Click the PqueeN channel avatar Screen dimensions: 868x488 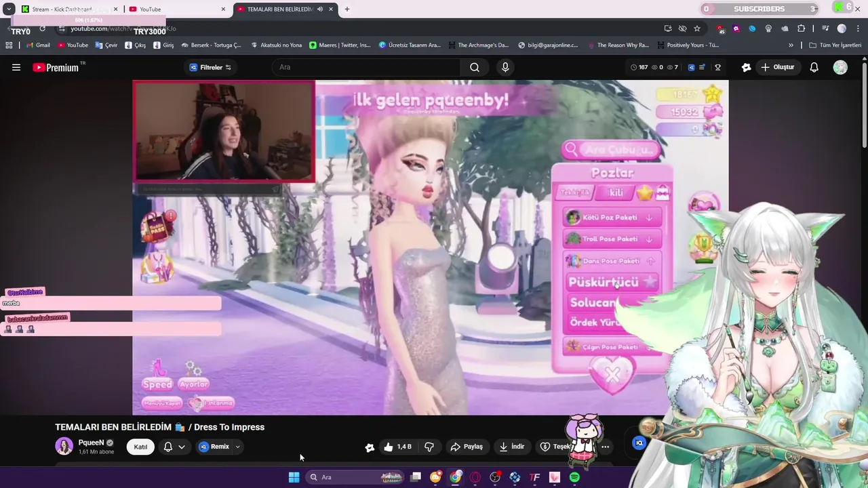tap(64, 446)
